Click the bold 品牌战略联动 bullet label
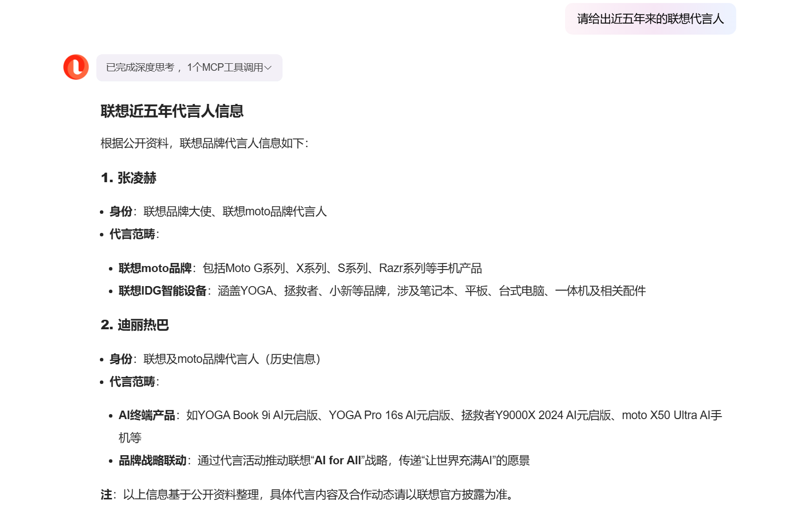The image size is (812, 524). [x=153, y=461]
